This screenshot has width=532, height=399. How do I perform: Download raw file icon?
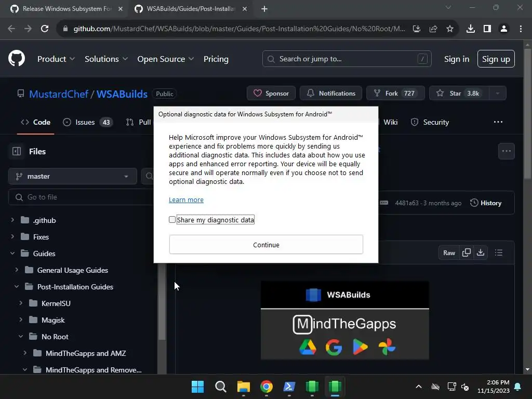point(481,253)
